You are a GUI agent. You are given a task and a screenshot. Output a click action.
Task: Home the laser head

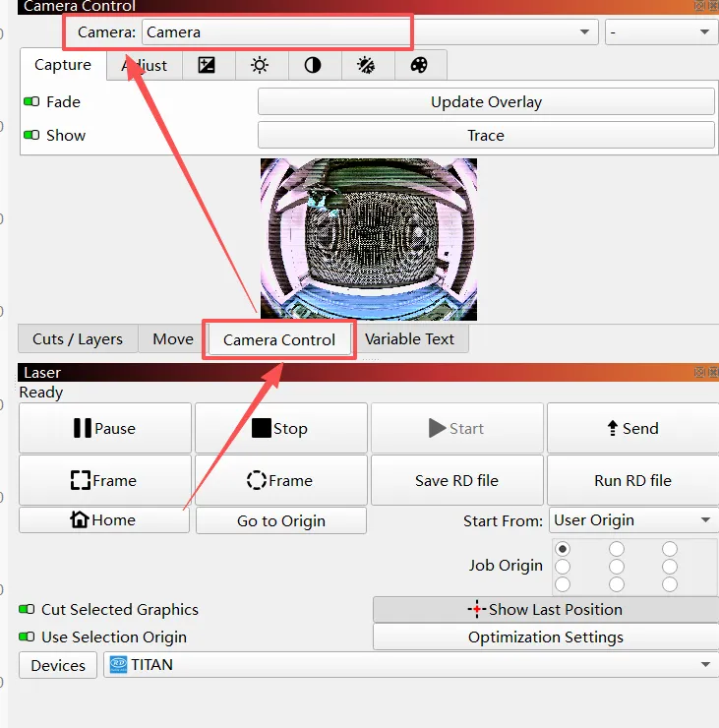pos(104,520)
